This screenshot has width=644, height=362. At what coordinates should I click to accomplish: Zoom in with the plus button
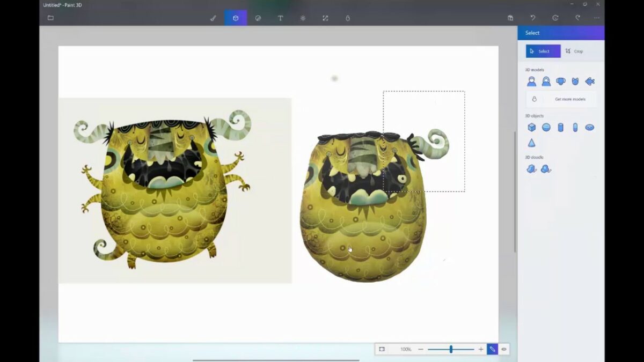(x=481, y=349)
